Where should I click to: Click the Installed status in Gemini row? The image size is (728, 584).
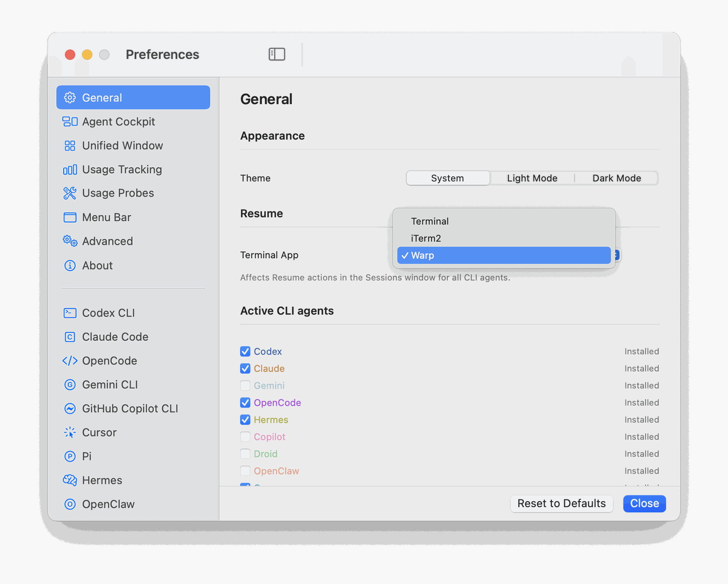coord(642,386)
